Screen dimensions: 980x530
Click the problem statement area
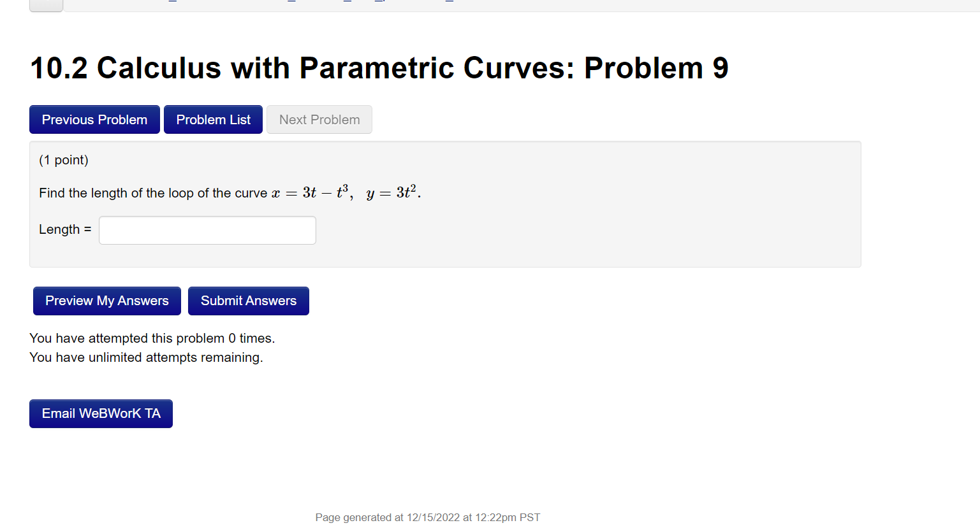(230, 192)
